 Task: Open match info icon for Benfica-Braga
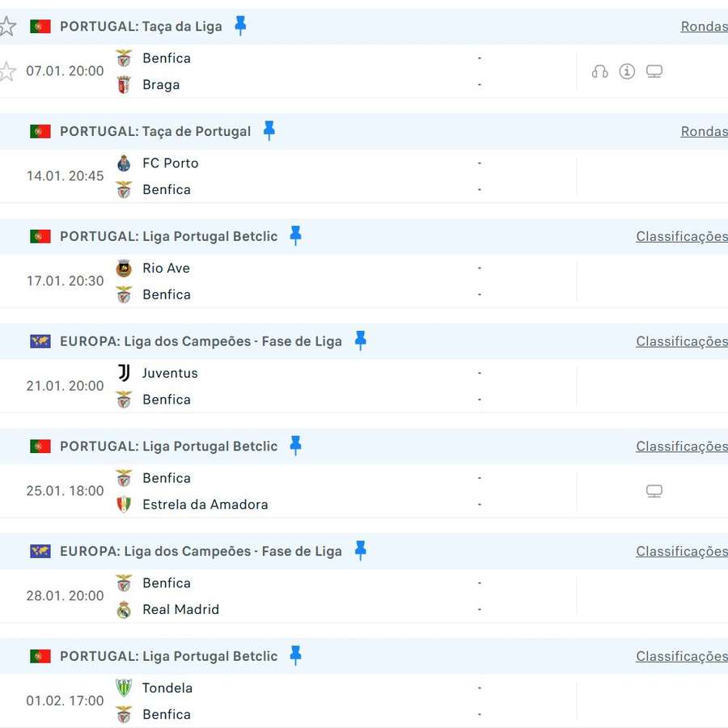627,71
